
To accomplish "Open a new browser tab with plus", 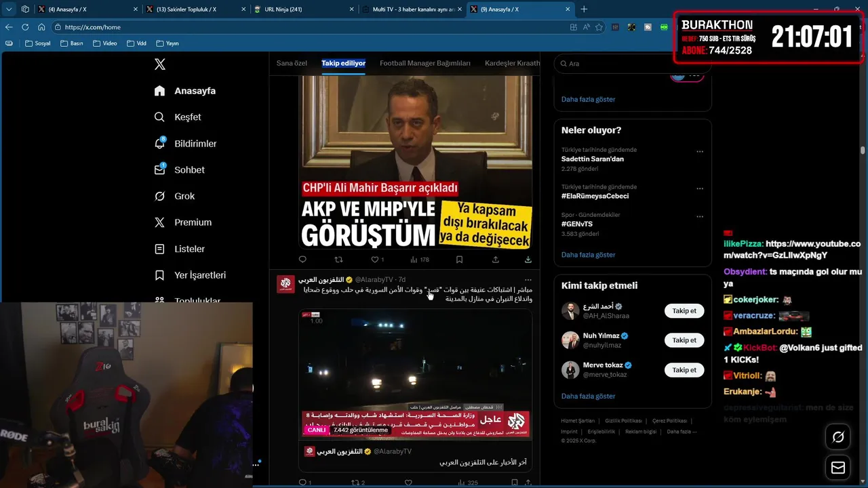I will point(584,9).
